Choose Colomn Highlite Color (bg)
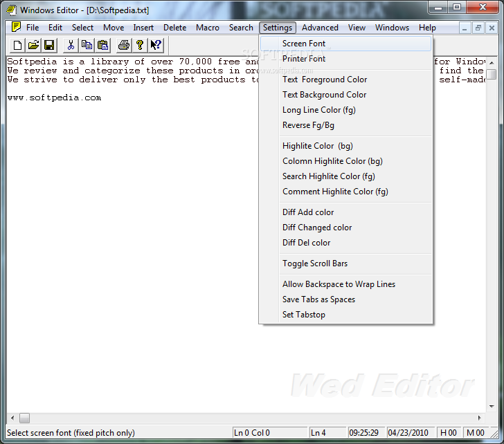Screen dimensions: 504x444 345,161
